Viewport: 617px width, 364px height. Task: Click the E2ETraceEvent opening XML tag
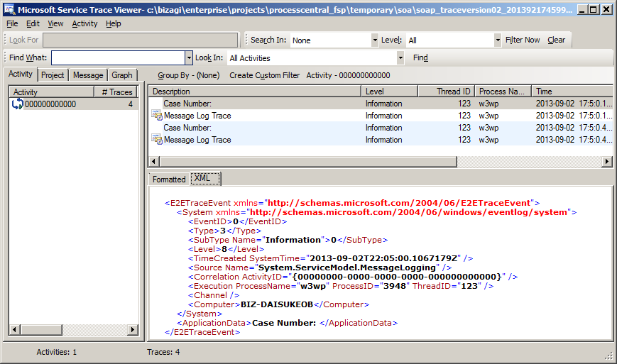pos(352,203)
